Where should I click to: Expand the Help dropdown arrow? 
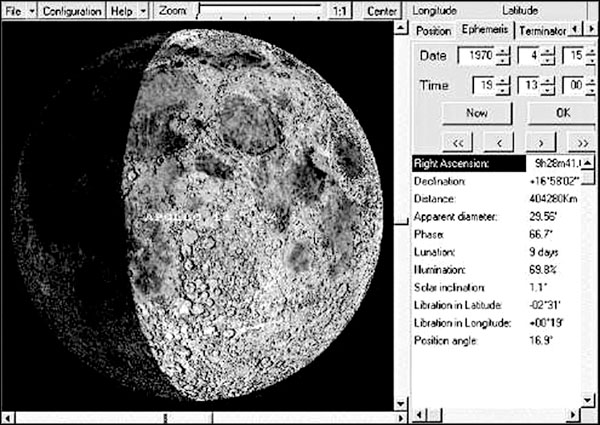[143, 11]
